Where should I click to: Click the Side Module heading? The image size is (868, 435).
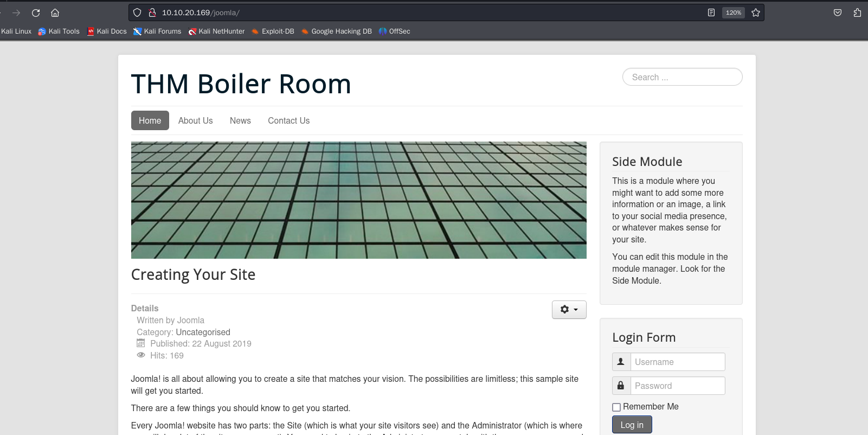pos(647,162)
